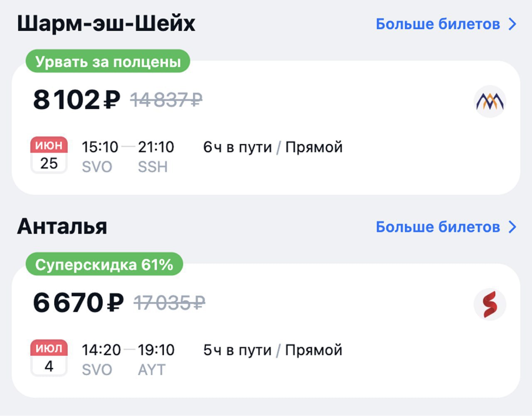Select the 8 102 ₽ ticket price

[x=76, y=100]
